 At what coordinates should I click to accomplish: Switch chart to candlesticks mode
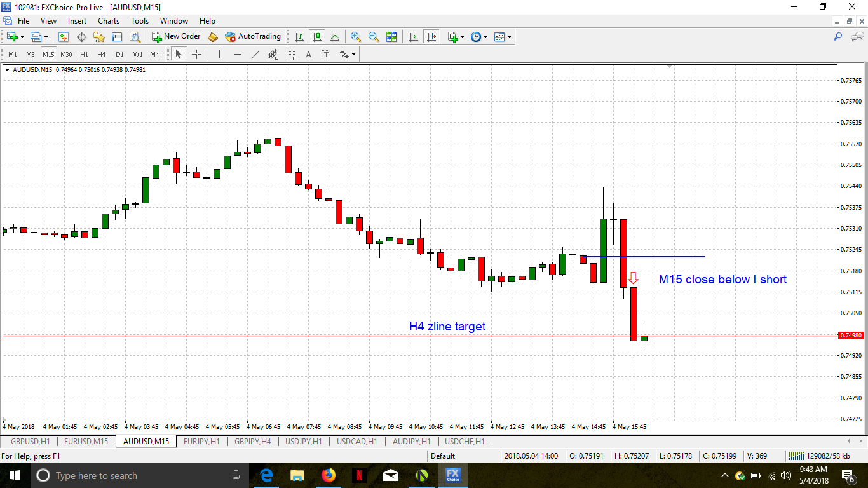tap(316, 37)
